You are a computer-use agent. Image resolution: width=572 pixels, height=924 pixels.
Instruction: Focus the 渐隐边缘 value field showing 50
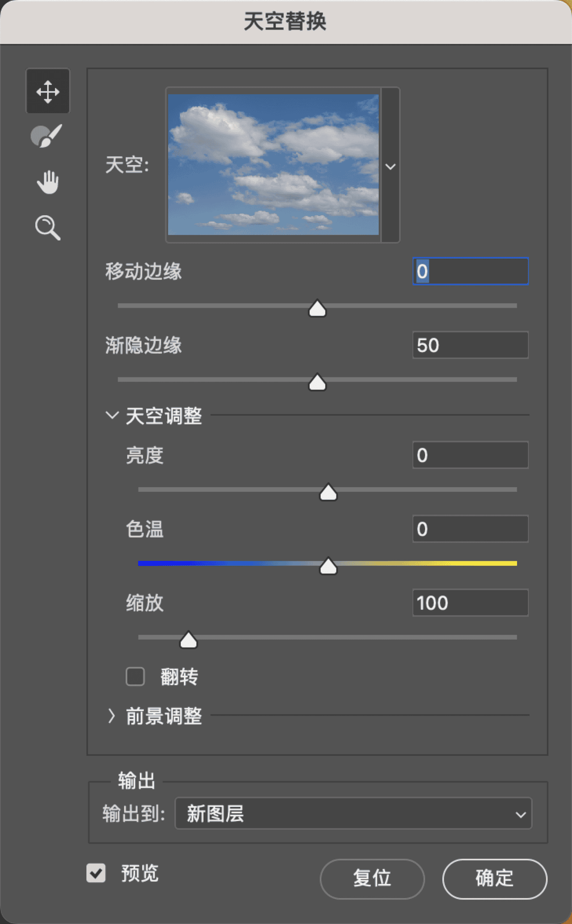pyautogui.click(x=470, y=345)
